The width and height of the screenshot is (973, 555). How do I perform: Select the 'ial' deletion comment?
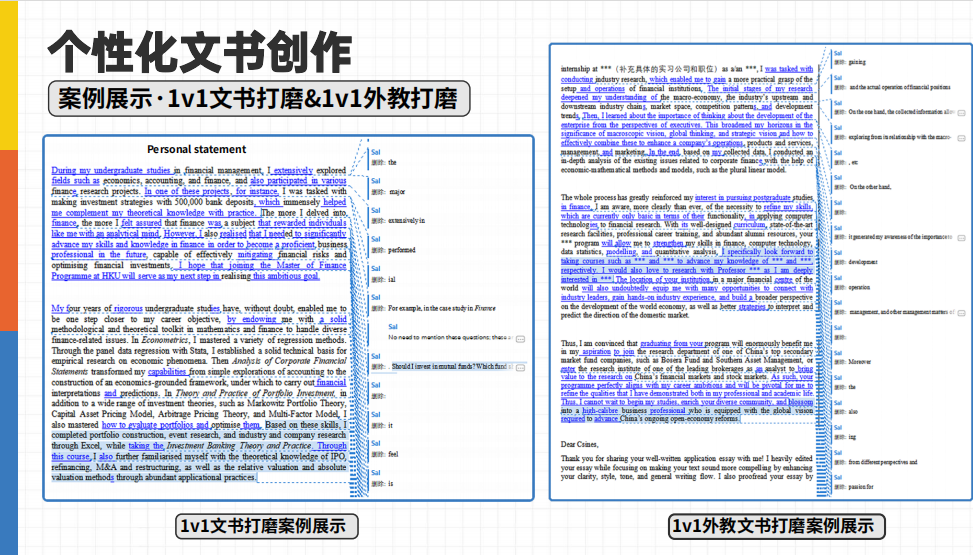(x=383, y=279)
